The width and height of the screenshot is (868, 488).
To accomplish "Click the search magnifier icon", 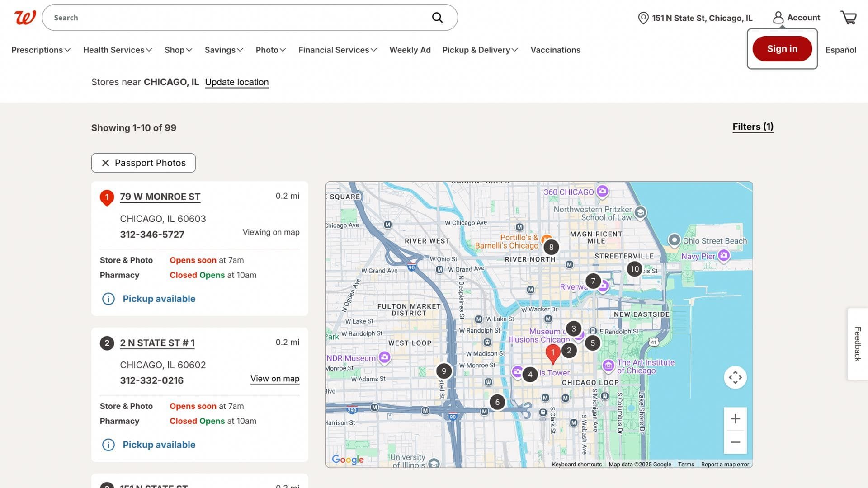I will pyautogui.click(x=437, y=18).
